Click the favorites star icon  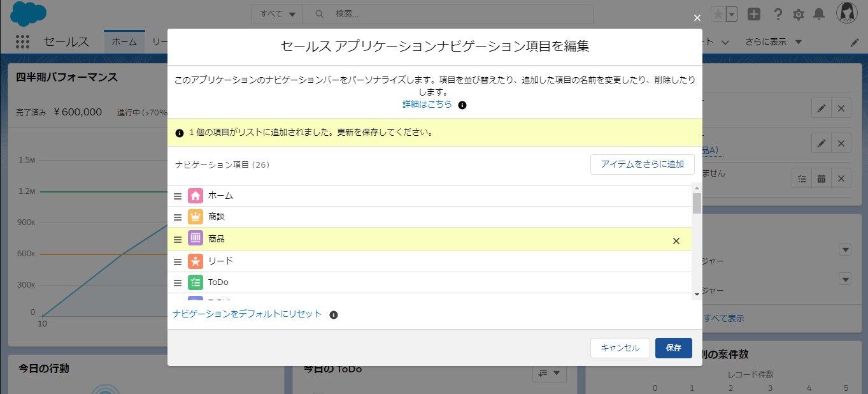[718, 14]
